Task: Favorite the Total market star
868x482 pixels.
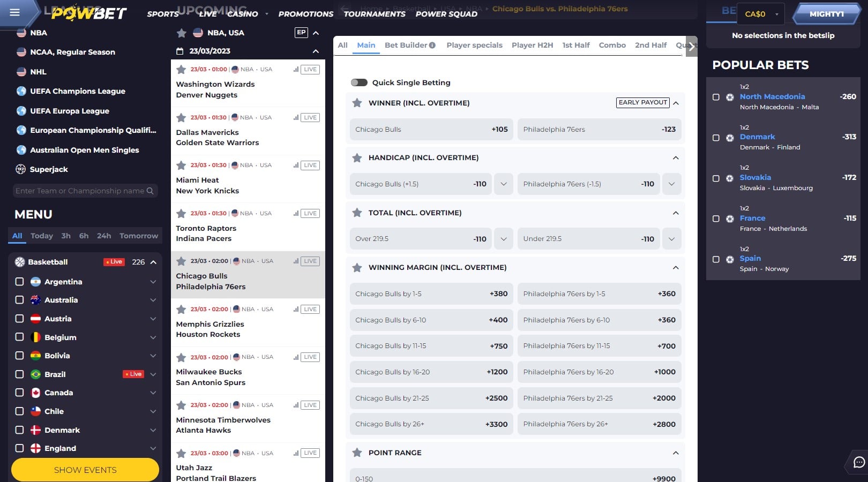Action: (x=357, y=213)
